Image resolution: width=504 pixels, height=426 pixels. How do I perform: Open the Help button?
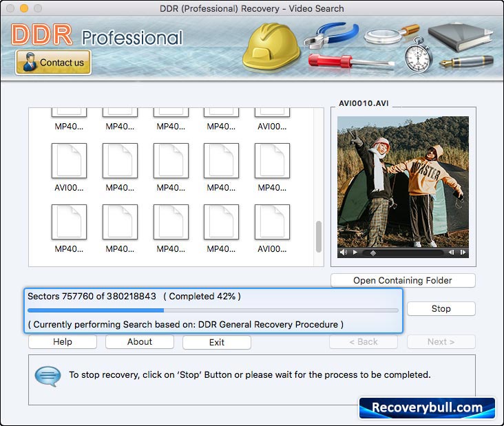(63, 342)
